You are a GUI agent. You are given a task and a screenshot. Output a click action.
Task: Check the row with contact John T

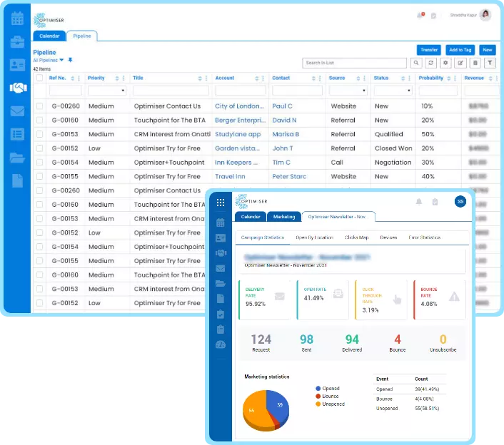click(39, 148)
